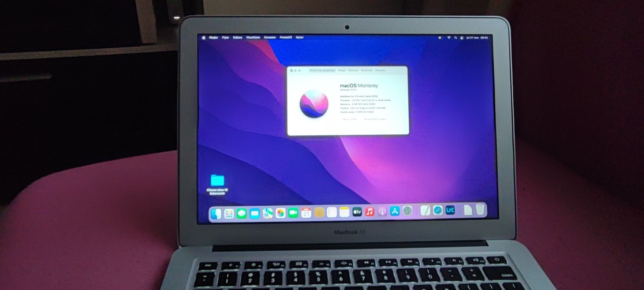Image resolution: width=644 pixels, height=290 pixels.
Task: Click the date and time in menu bar
Action: tap(477, 38)
